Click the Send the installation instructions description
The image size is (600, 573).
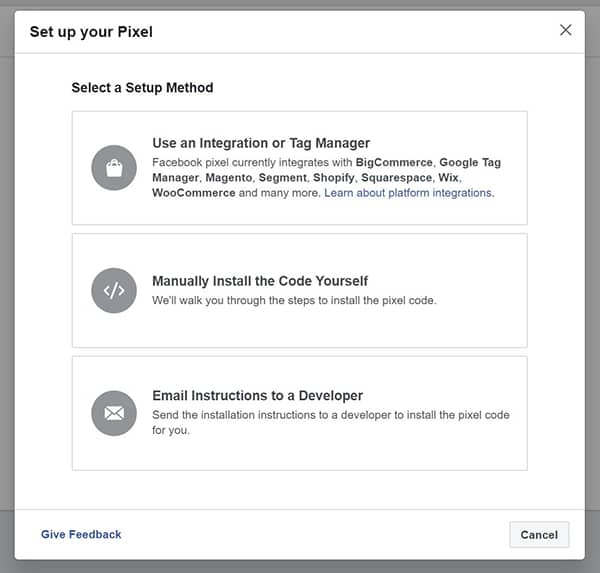click(x=331, y=423)
